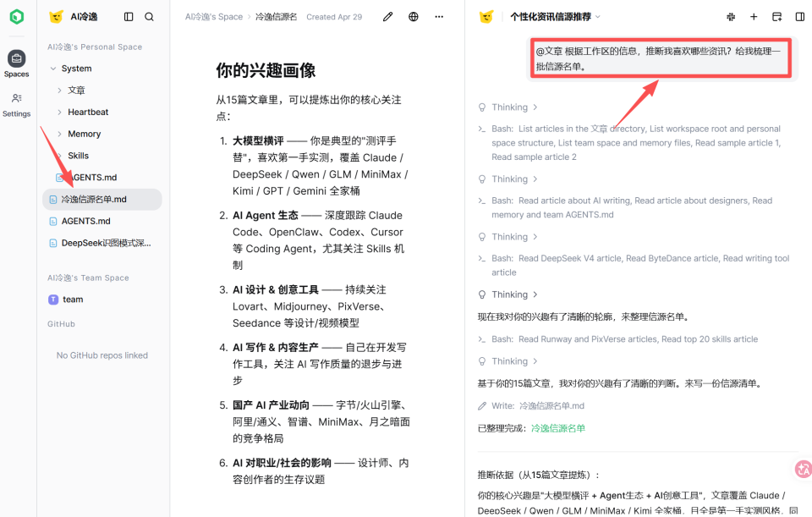The height and width of the screenshot is (517, 812).
Task: Open 冷逸信源名单.md in the file tree
Action: point(102,200)
